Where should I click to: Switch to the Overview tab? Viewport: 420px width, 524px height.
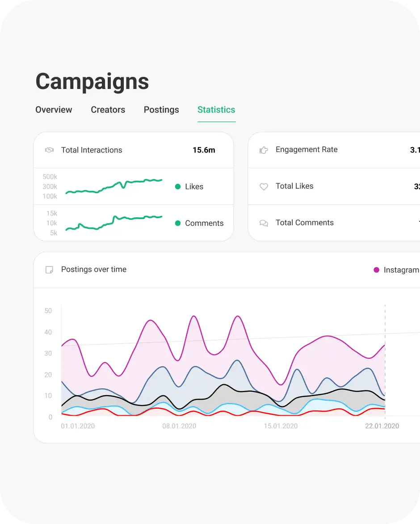(x=54, y=110)
